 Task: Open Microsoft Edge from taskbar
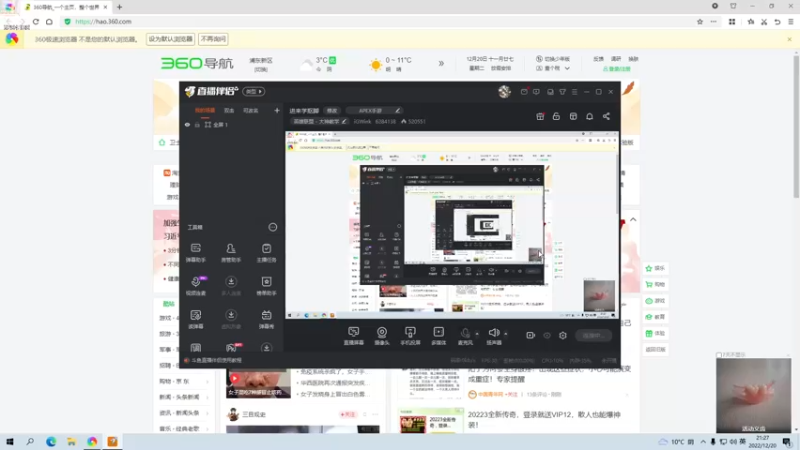pyautogui.click(x=51, y=441)
